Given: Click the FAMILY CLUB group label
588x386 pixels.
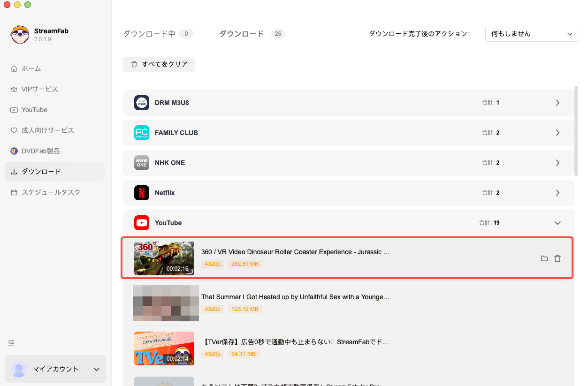Looking at the screenshot, I should point(176,133).
